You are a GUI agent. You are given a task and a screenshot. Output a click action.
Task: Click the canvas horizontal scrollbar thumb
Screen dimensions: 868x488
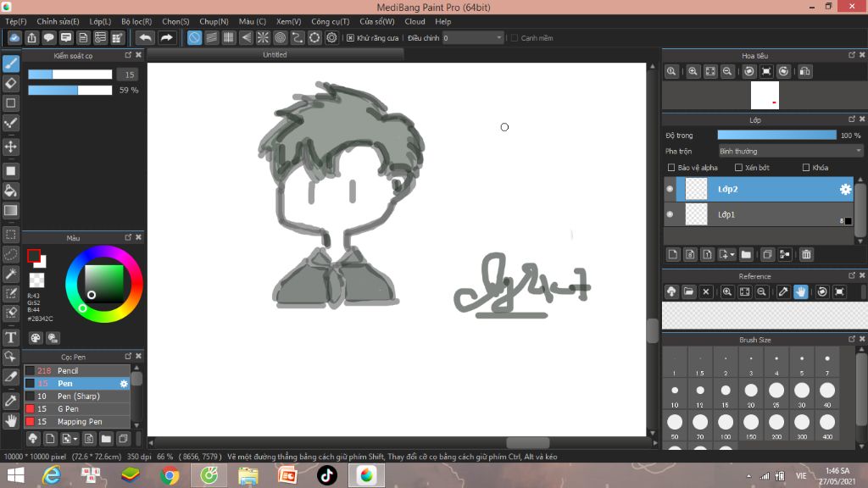[527, 442]
